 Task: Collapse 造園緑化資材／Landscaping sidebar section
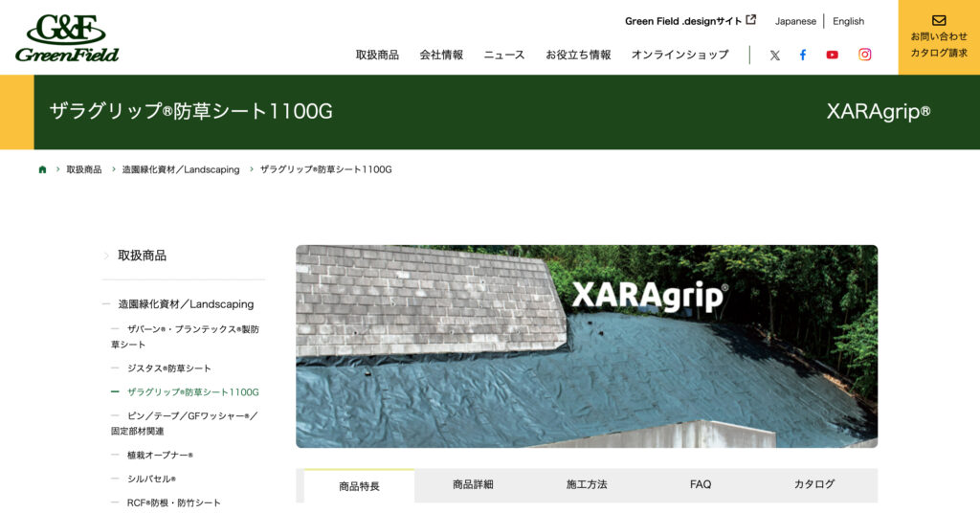(x=186, y=304)
